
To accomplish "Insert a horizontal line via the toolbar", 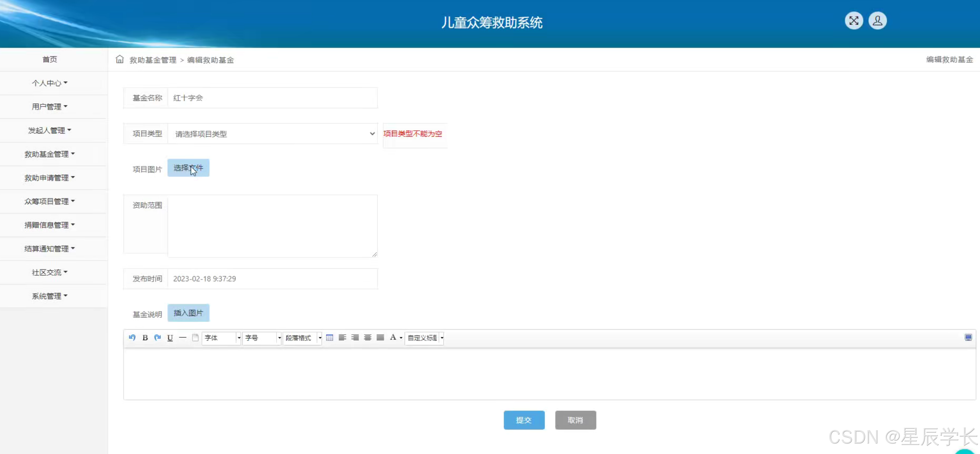I will coord(183,337).
